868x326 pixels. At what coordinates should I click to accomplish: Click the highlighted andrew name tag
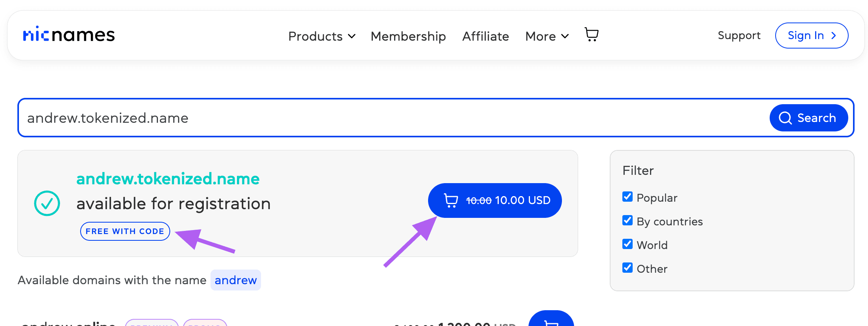coord(236,280)
